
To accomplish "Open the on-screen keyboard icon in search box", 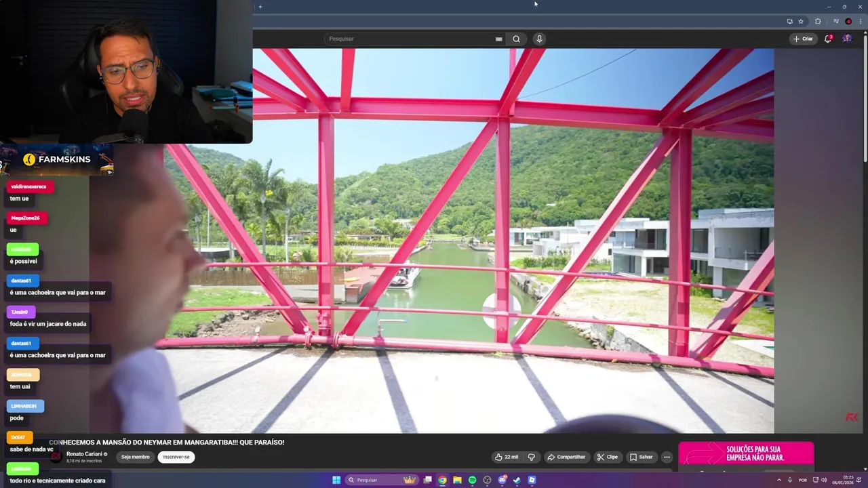I will 498,39.
